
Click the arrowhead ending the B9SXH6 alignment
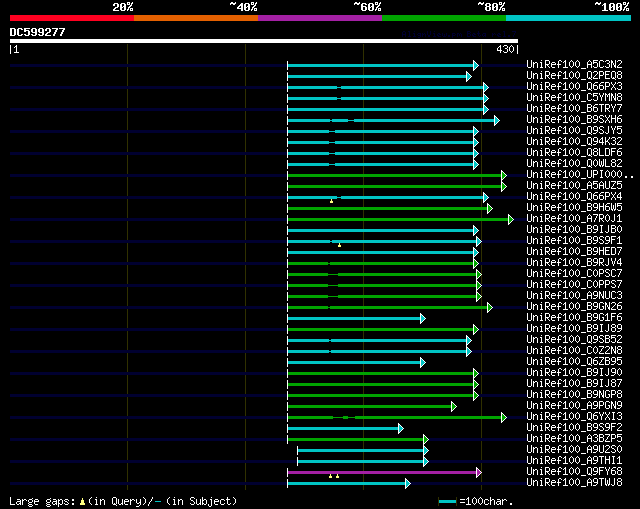pos(497,120)
